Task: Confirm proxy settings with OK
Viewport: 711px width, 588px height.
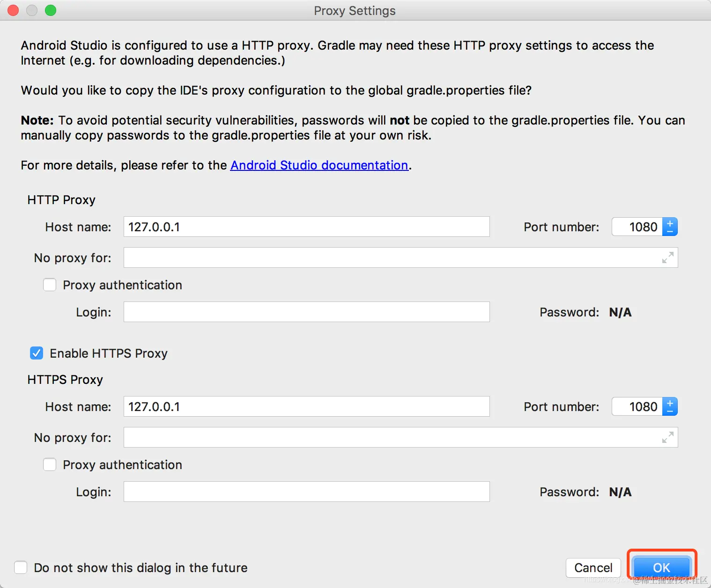Action: click(x=661, y=567)
